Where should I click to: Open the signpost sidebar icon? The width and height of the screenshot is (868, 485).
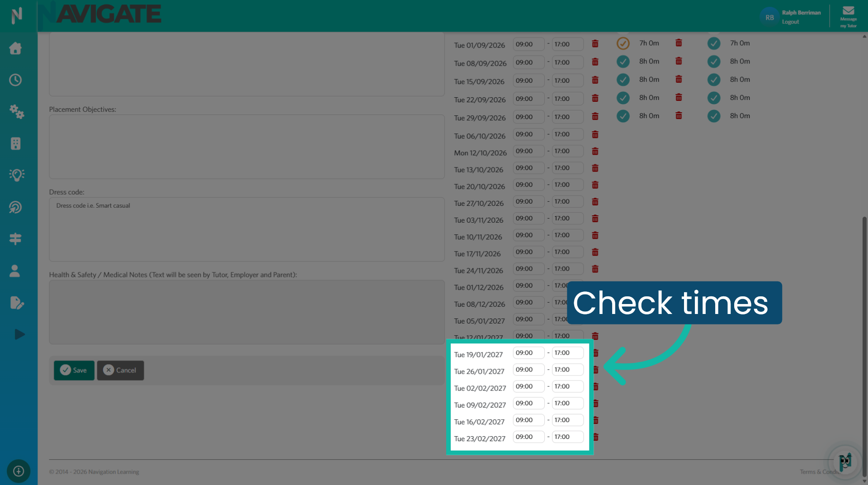pos(15,239)
